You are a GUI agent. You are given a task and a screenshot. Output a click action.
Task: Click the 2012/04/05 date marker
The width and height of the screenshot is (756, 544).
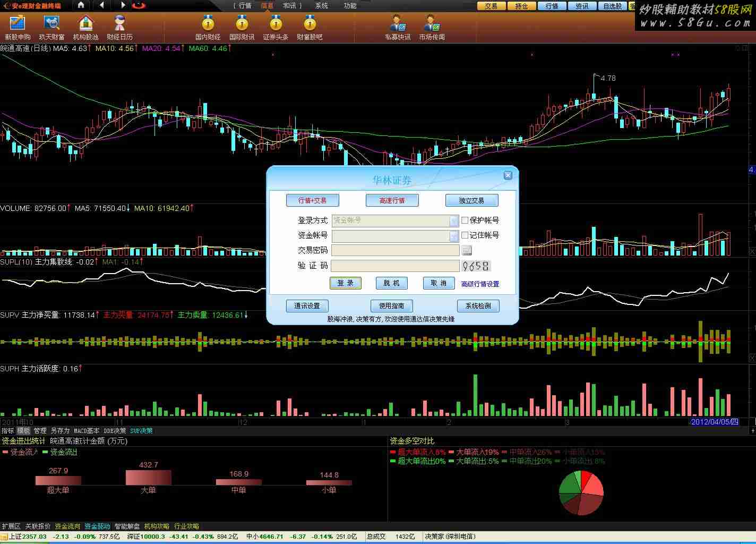pyautogui.click(x=714, y=422)
